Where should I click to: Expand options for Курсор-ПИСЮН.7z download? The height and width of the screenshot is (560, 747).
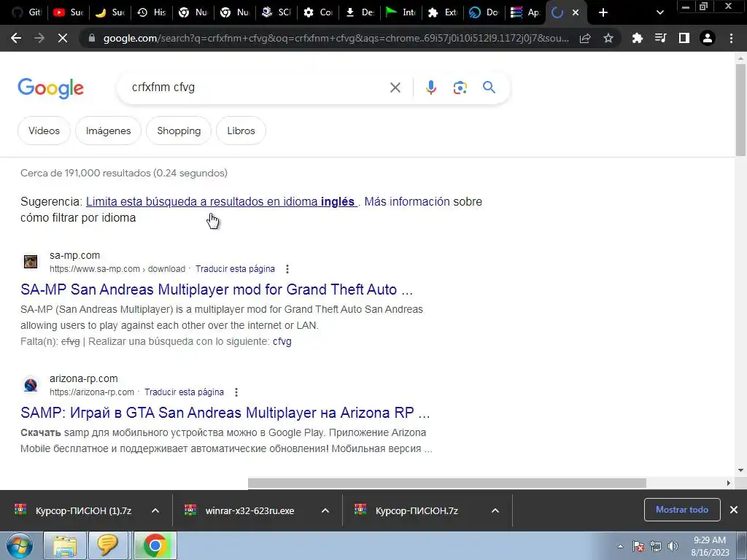(495, 510)
